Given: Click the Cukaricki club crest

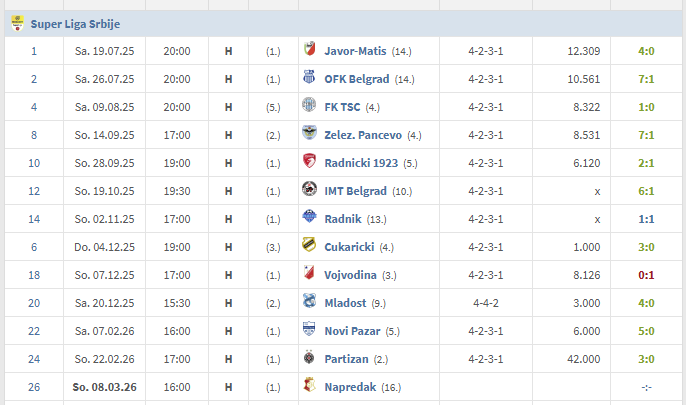Looking at the screenshot, I should point(308,246).
